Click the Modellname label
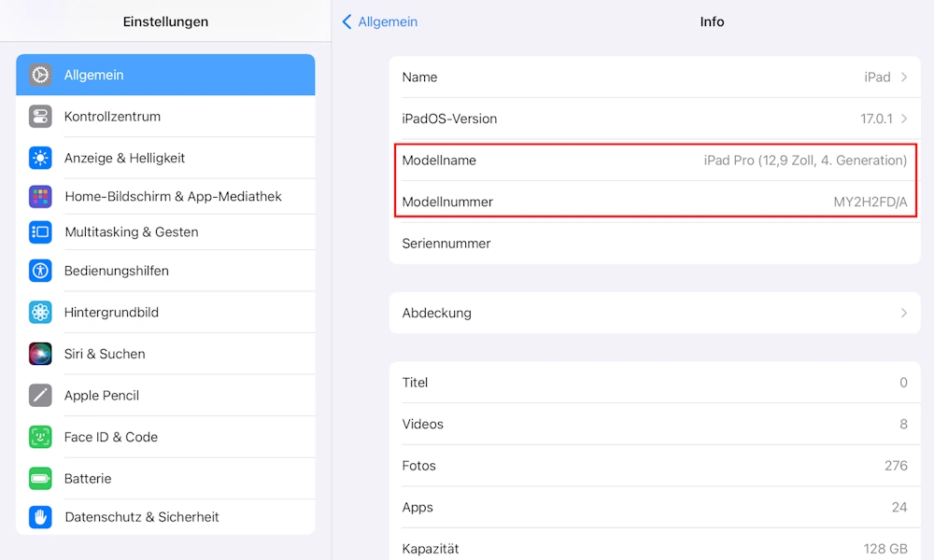Viewport: 934px width, 560px height. [439, 161]
